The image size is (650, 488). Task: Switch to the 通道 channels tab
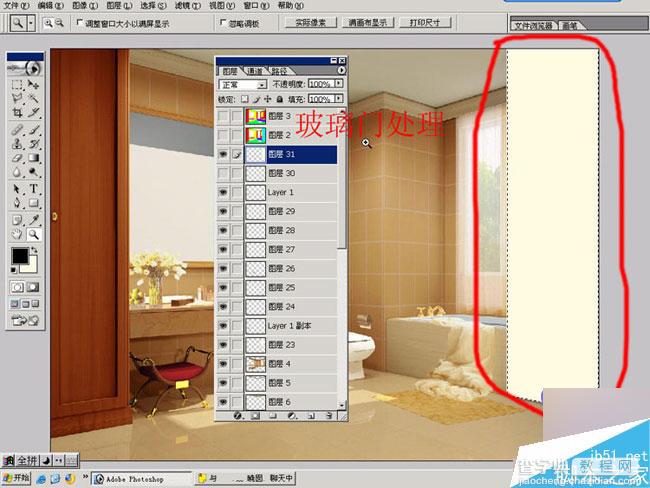255,71
